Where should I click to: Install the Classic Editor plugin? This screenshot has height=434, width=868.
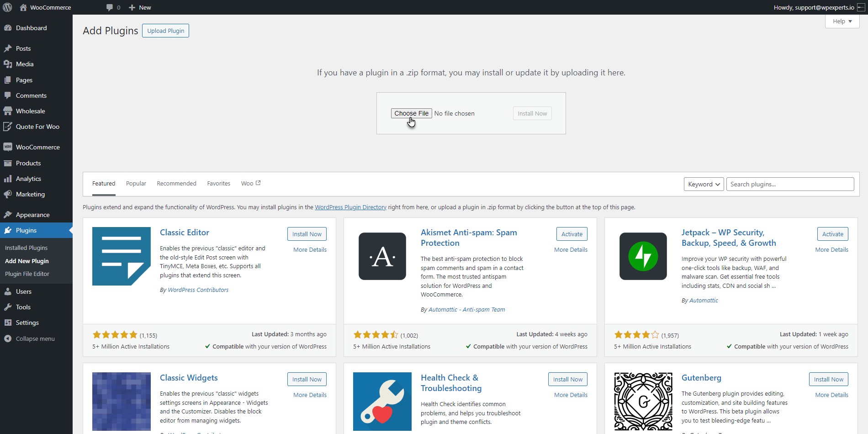tap(307, 234)
